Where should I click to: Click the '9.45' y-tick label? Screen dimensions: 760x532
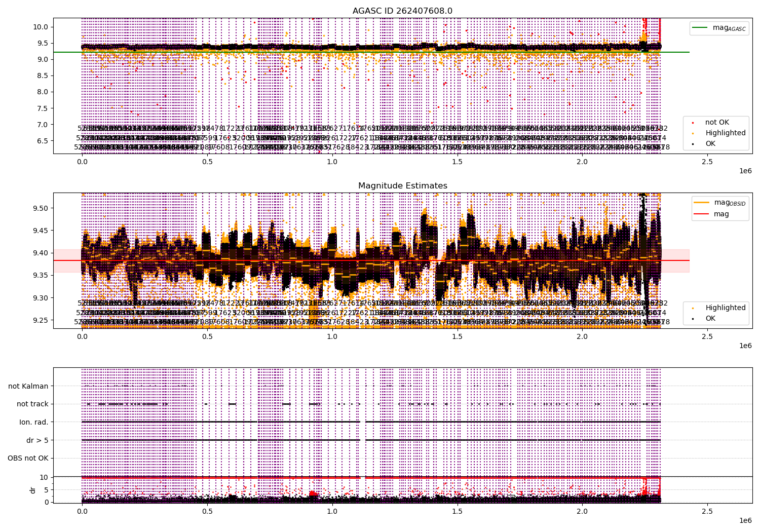coord(41,231)
